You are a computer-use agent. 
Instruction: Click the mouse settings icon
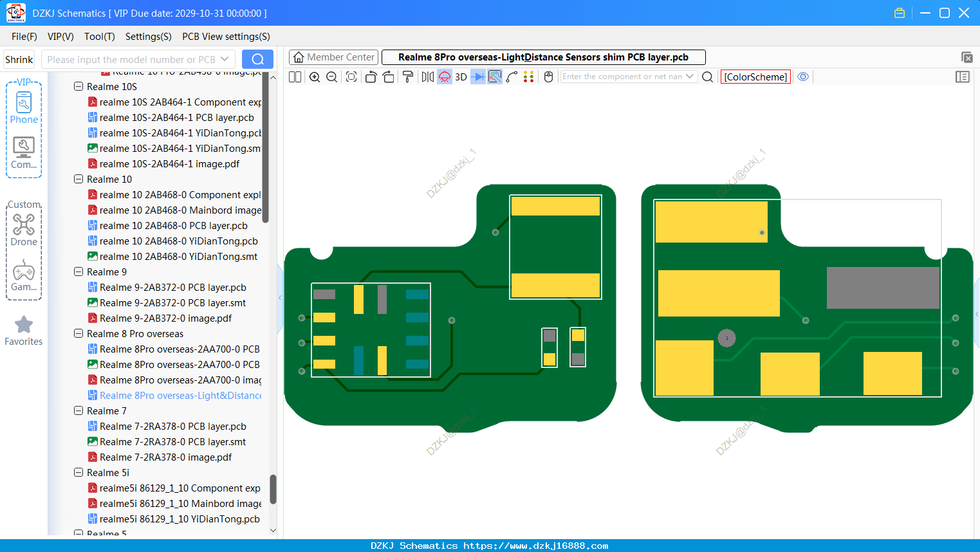548,77
